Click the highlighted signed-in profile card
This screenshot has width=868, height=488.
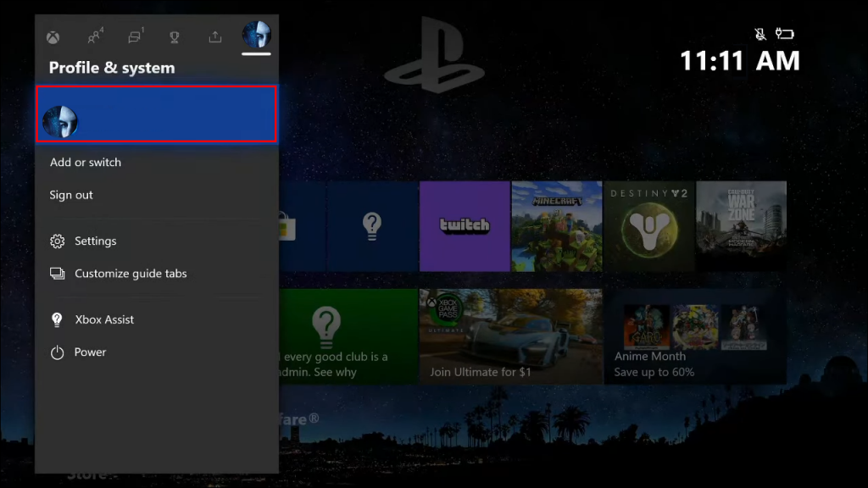(156, 115)
